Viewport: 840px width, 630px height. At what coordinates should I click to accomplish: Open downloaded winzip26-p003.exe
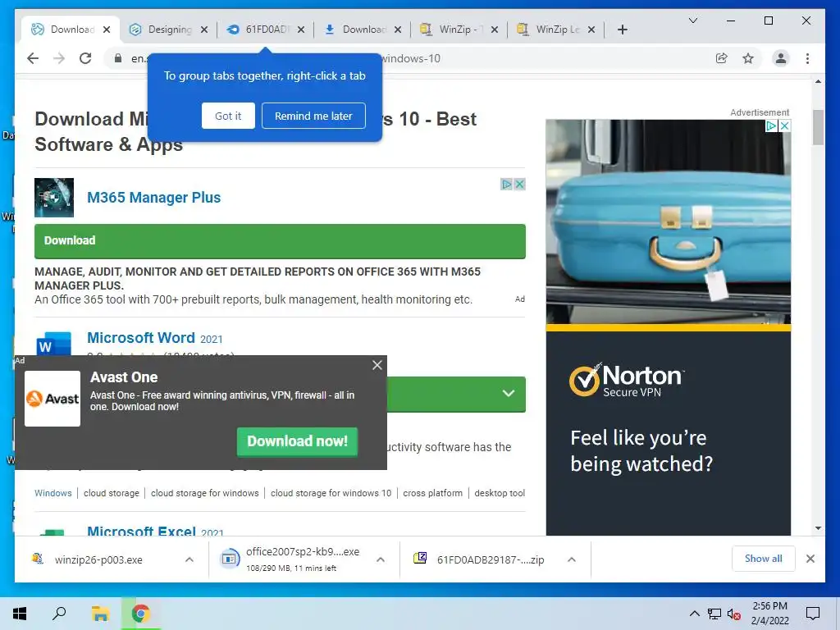coord(98,559)
